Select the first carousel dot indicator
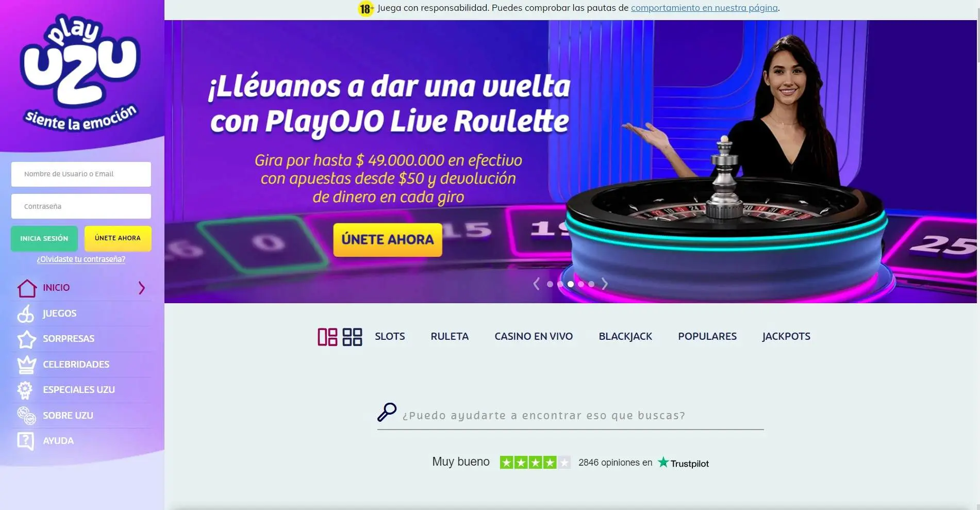Image resolution: width=980 pixels, height=510 pixels. click(x=550, y=284)
